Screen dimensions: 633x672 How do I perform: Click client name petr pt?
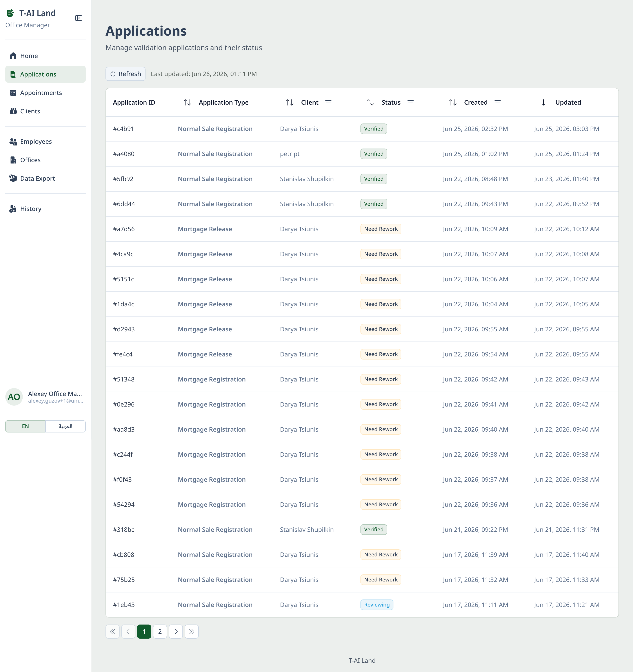[x=290, y=154]
